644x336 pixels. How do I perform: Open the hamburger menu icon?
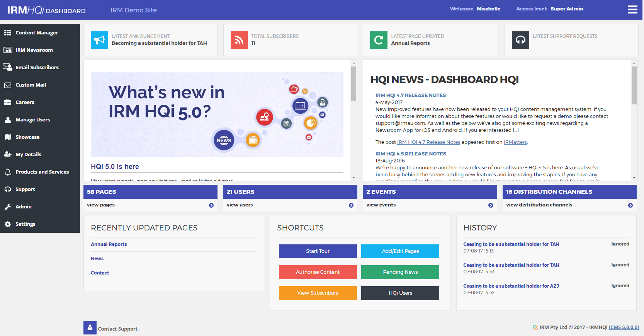point(632,9)
